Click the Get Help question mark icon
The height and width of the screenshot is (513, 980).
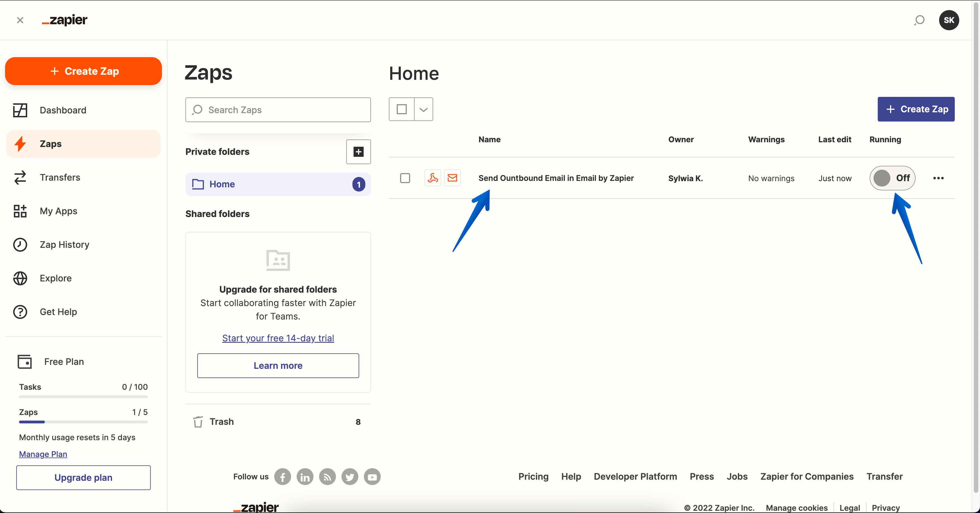point(20,312)
